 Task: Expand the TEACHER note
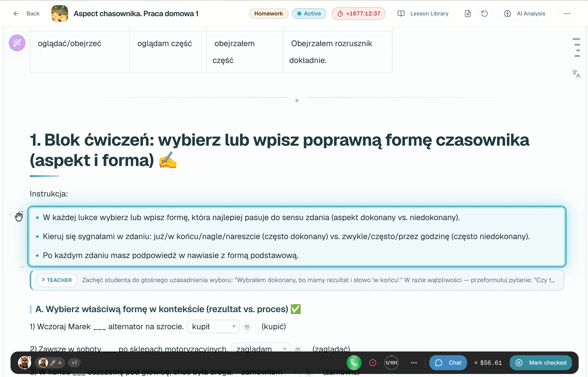pyautogui.click(x=57, y=280)
